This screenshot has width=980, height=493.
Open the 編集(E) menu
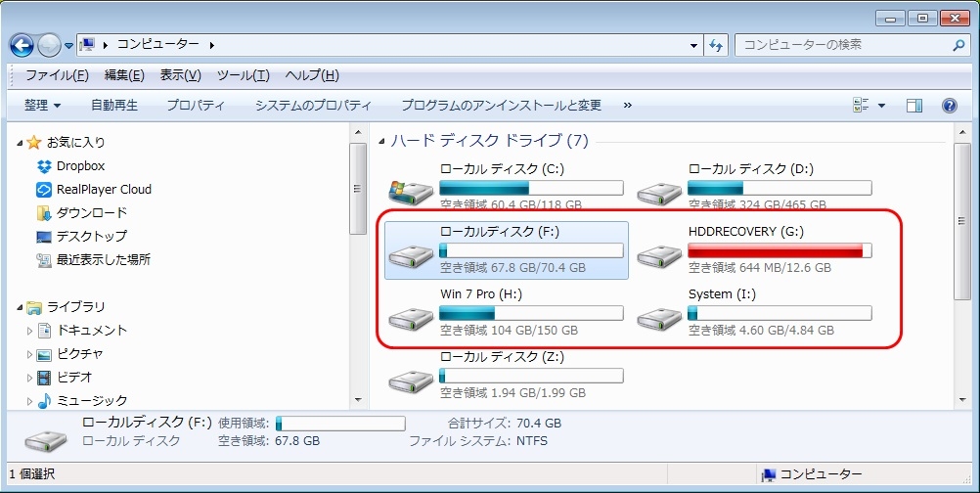(x=124, y=75)
